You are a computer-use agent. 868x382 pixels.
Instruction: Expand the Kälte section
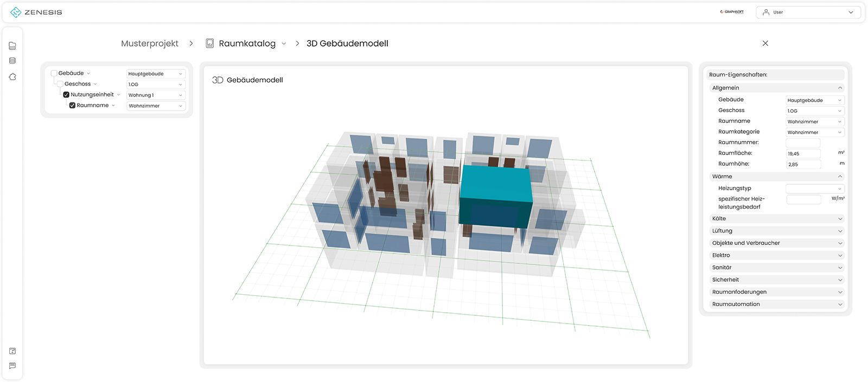(x=776, y=219)
